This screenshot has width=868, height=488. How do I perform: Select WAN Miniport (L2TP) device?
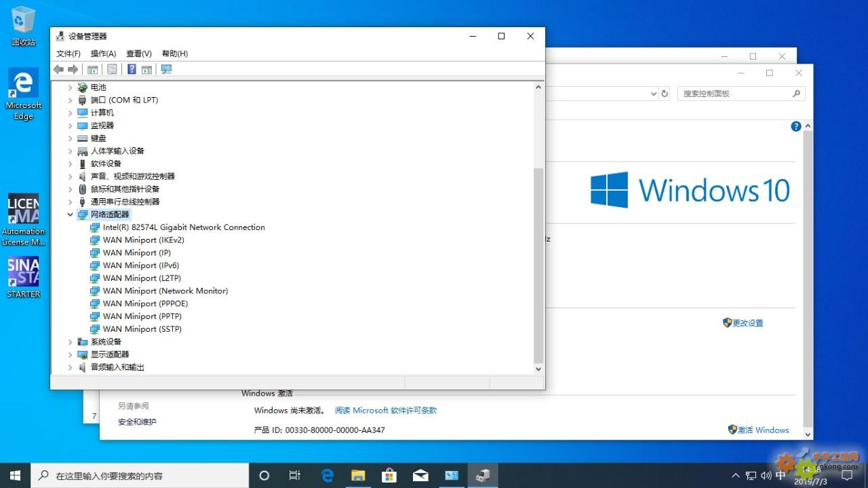[136, 278]
